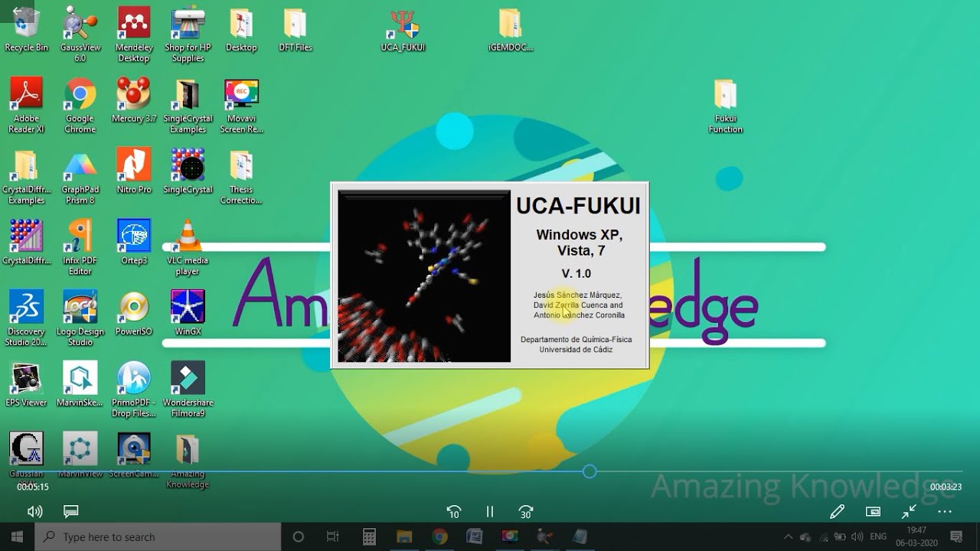The width and height of the screenshot is (980, 551).
Task: Open the GaussView 6.0 desktop icon
Action: 80,34
